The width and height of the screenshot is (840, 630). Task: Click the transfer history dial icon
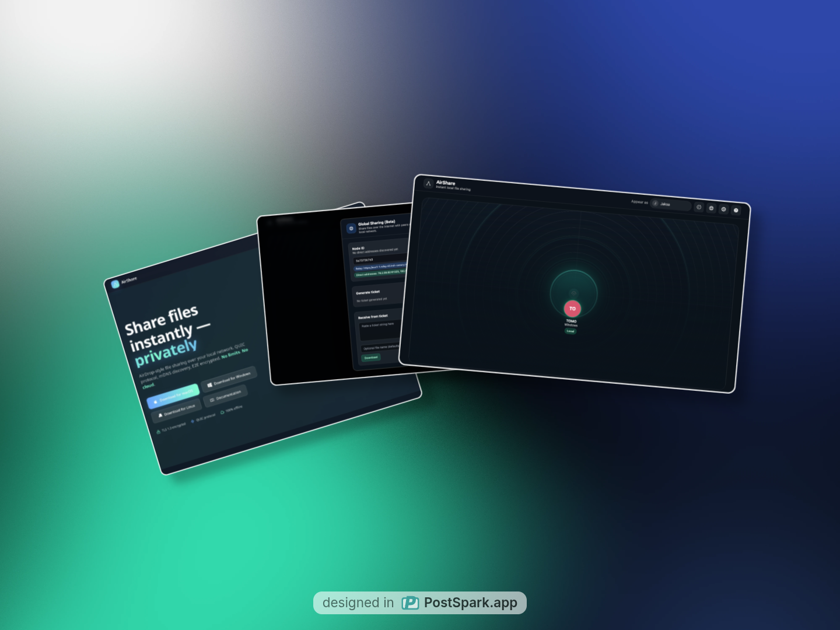pyautogui.click(x=699, y=208)
